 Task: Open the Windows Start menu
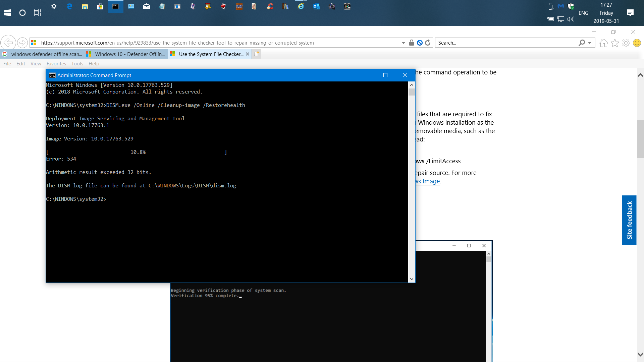7,13
